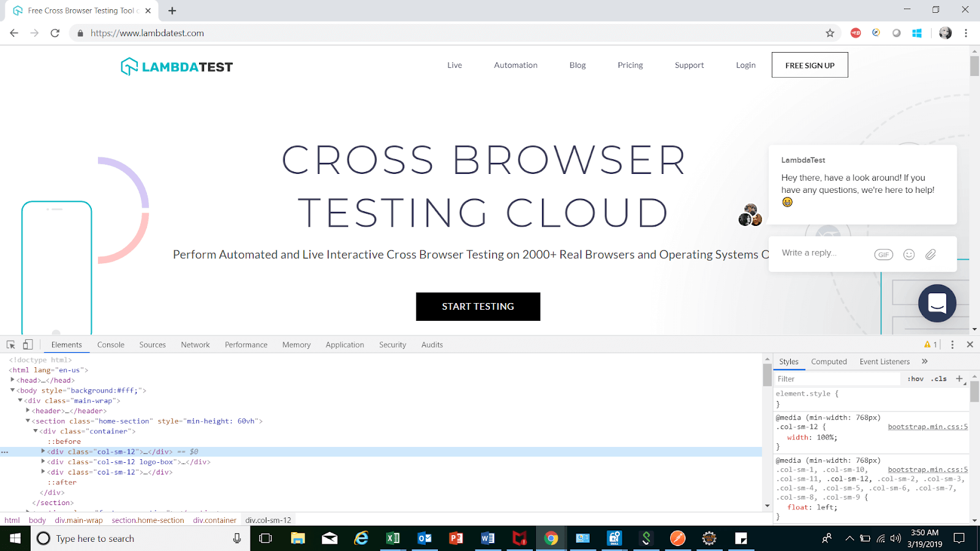Click the START TESTING button
The image size is (980, 551).
coord(478,307)
